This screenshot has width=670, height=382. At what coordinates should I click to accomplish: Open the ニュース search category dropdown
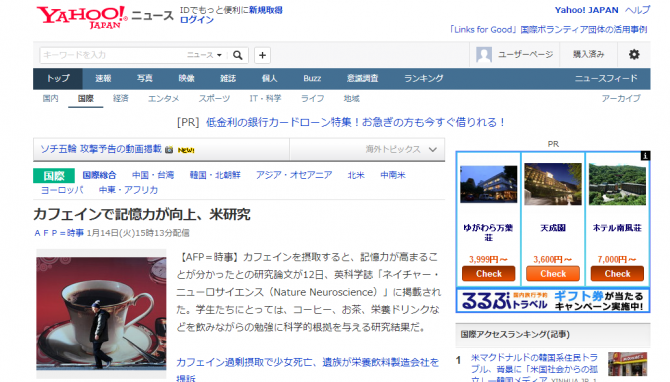click(x=204, y=55)
